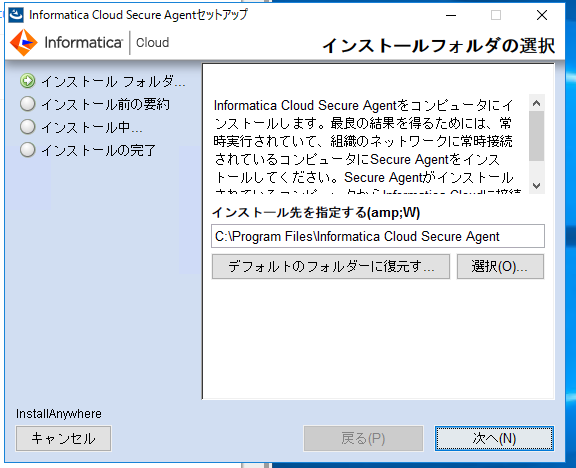Restore default folder with デフォルトのフォルダーに復元す... button
This screenshot has height=468, width=576.
coord(331,266)
